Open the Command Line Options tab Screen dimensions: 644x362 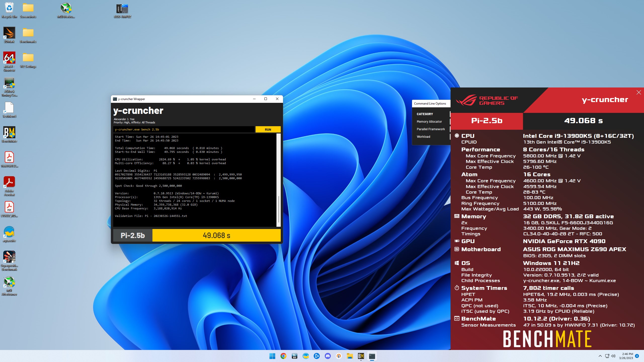tap(430, 104)
